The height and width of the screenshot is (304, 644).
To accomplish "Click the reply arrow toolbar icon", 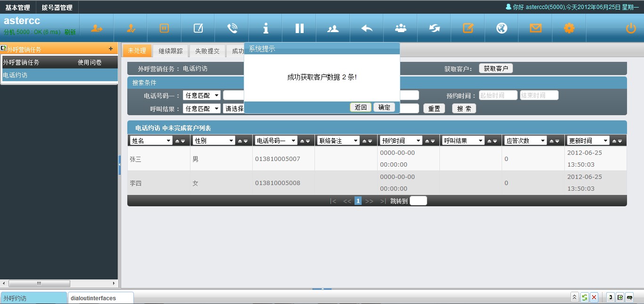I will (367, 28).
